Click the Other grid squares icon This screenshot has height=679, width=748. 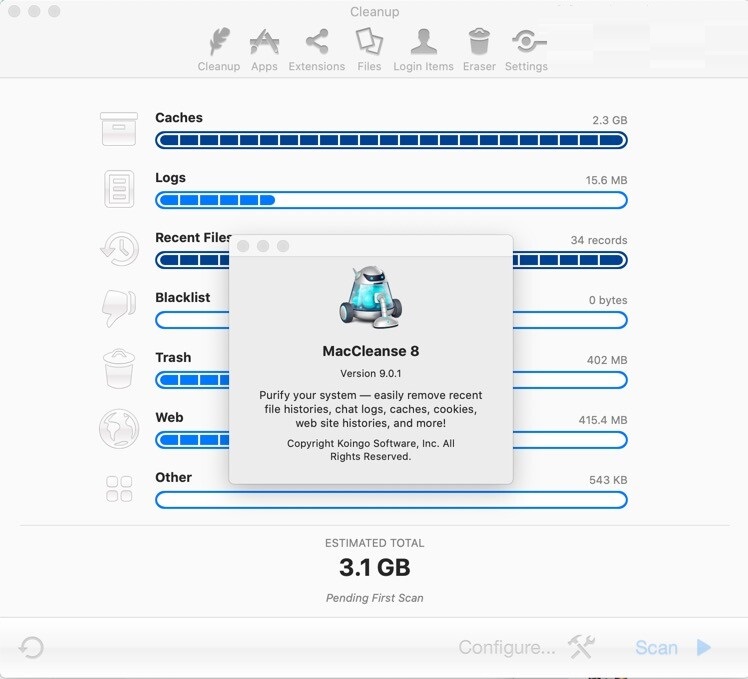tap(119, 489)
